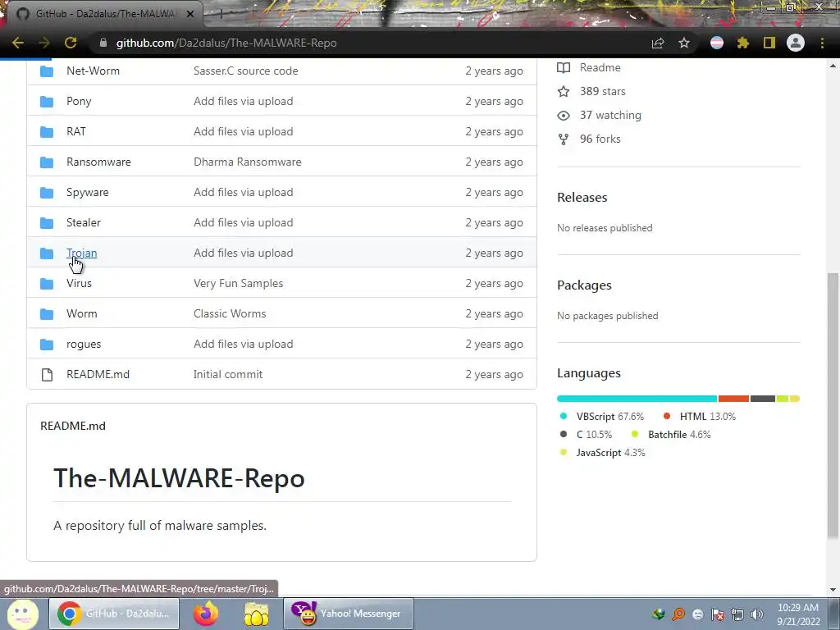840x630 pixels.
Task: Click the address bar URL
Action: [x=226, y=43]
